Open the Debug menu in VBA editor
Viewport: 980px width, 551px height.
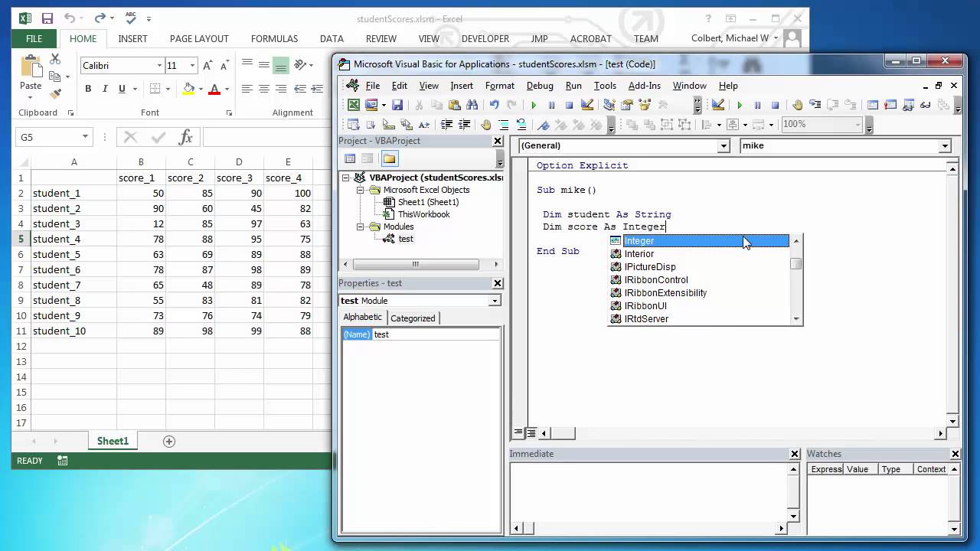coord(540,86)
